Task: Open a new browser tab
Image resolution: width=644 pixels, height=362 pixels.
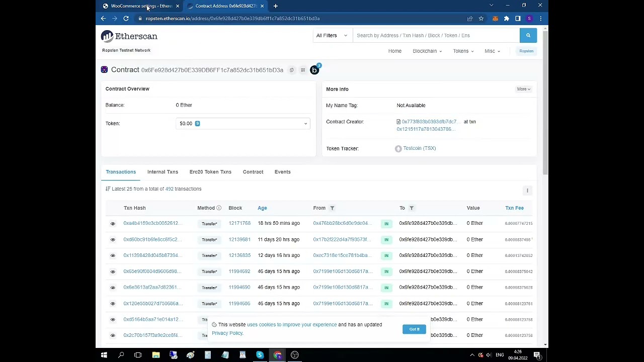Action: pyautogui.click(x=275, y=6)
